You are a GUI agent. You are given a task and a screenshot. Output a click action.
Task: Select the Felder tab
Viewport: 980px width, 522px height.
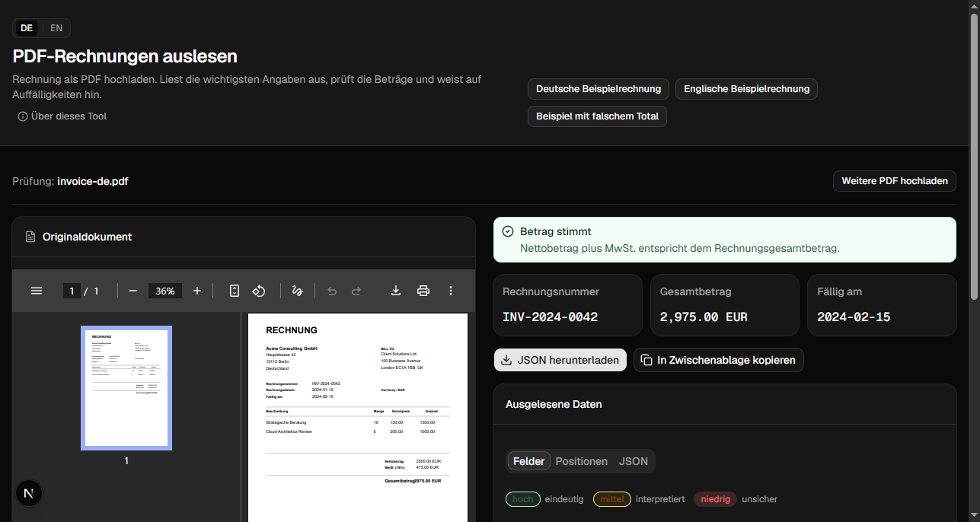pyautogui.click(x=529, y=461)
